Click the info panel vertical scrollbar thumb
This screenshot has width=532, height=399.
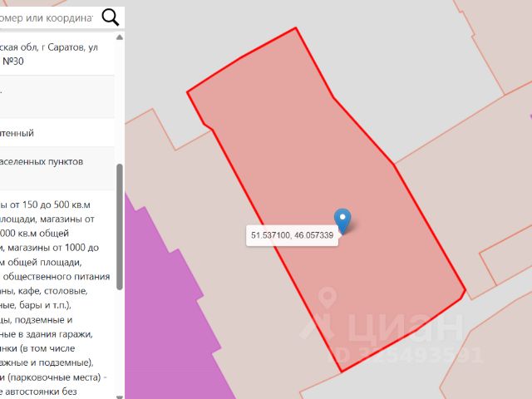pyautogui.click(x=120, y=227)
